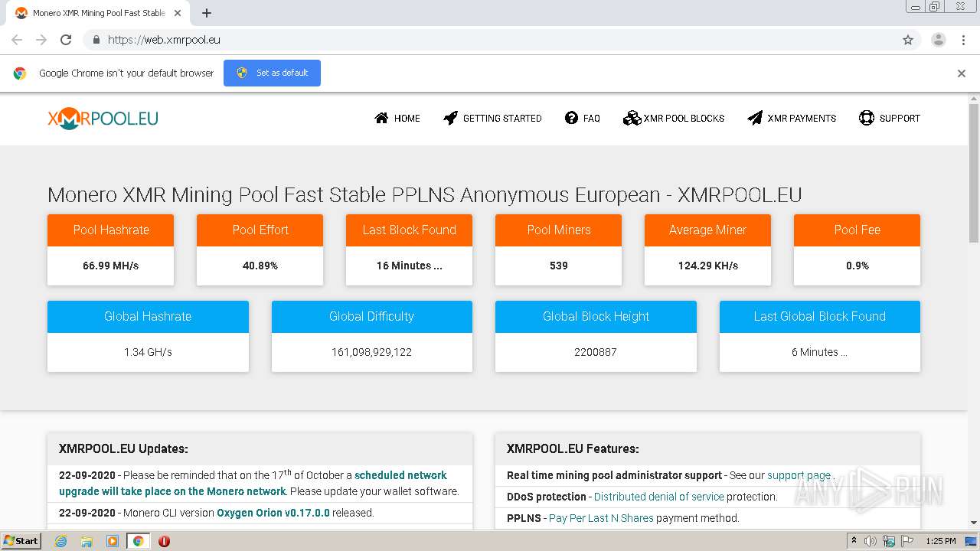Click the Action Center flag icon
980x551 pixels.
[906, 541]
